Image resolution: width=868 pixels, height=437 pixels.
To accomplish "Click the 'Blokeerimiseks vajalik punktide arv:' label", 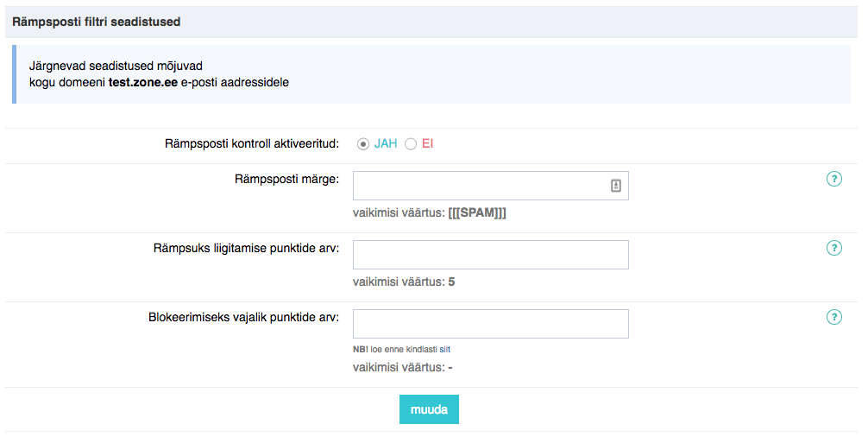I will tap(243, 317).
